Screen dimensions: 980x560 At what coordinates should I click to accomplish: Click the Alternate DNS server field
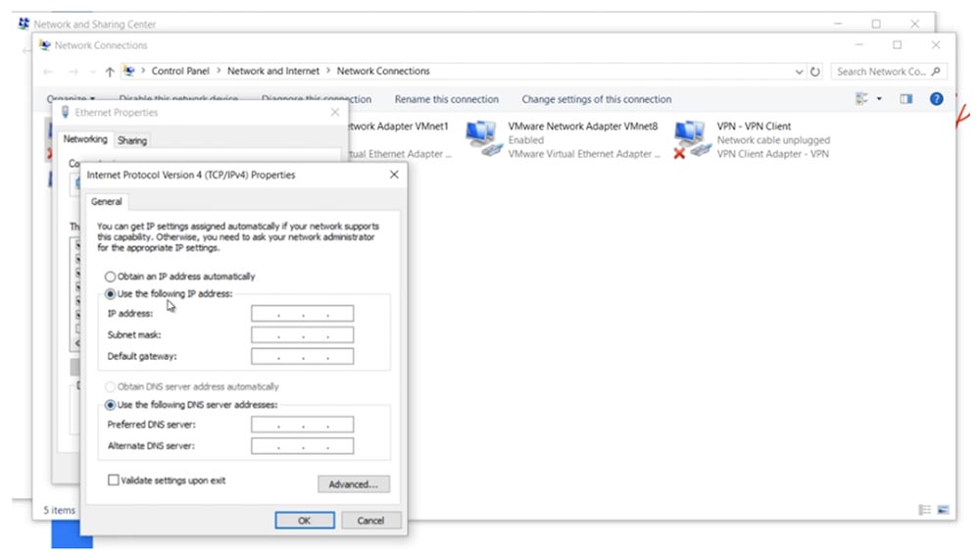tap(302, 445)
